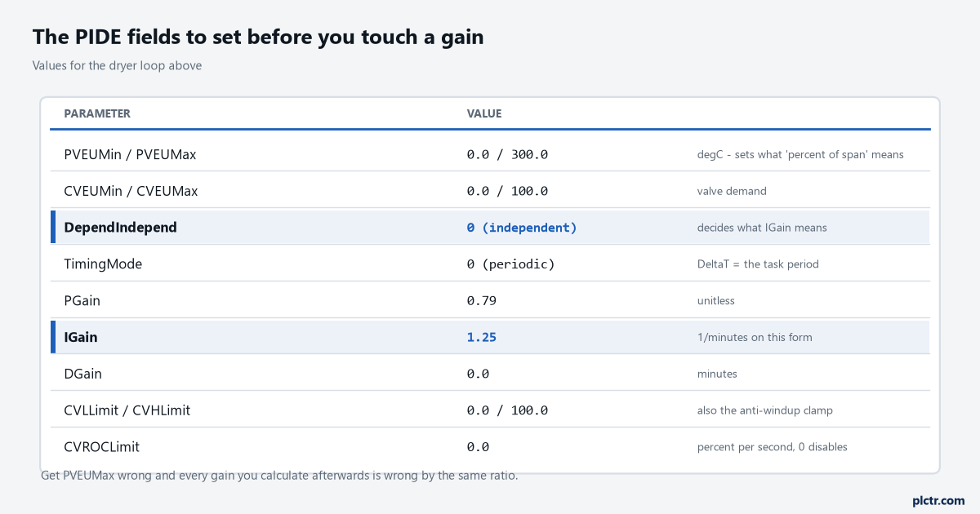This screenshot has width=980, height=514.
Task: Click the 0 (independent) value
Action: click(522, 228)
